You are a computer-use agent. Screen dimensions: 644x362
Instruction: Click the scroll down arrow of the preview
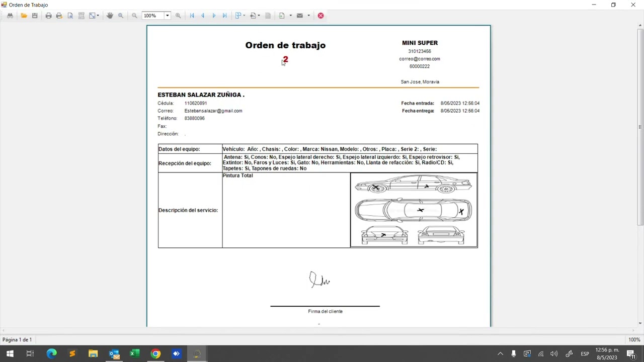pyautogui.click(x=640, y=323)
